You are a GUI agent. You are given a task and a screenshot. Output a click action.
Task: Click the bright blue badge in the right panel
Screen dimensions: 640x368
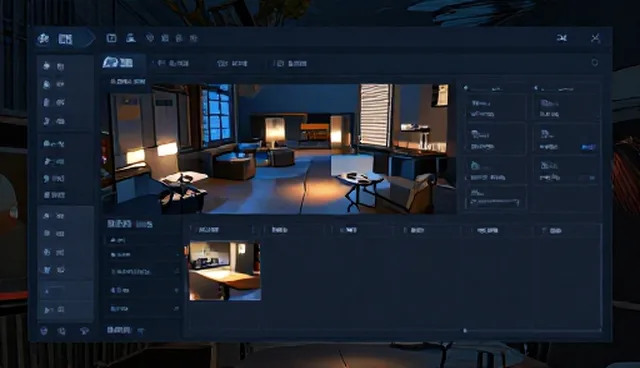(588, 147)
